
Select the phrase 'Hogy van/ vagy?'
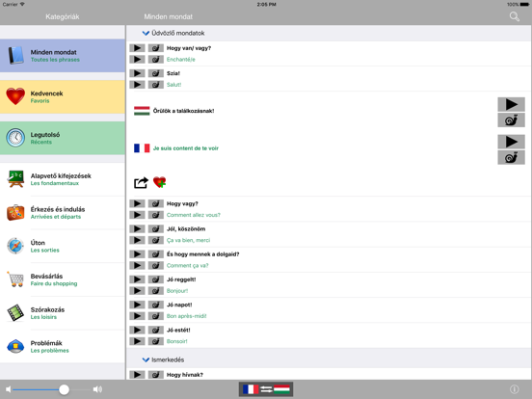(189, 48)
